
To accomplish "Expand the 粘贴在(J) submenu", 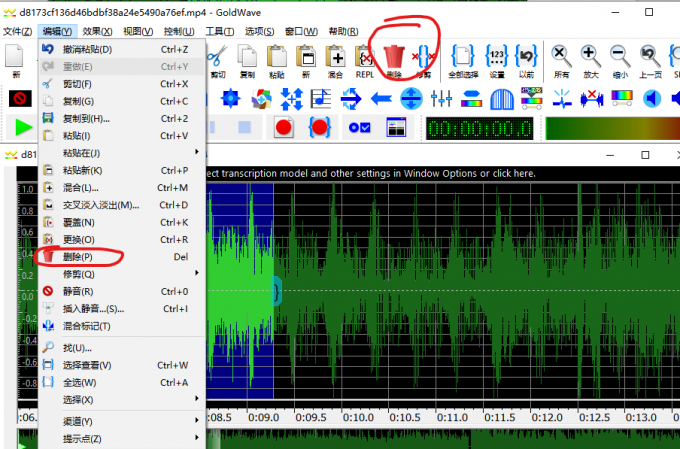I will 121,153.
